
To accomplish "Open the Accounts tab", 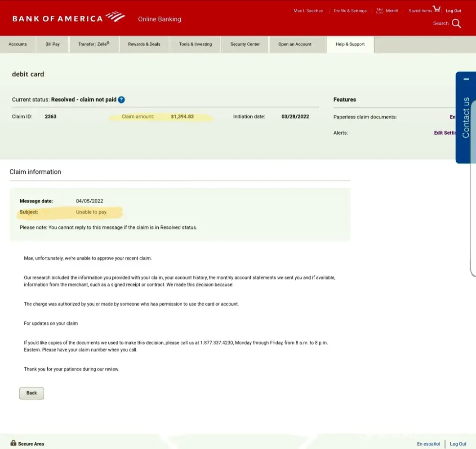I will point(18,44).
